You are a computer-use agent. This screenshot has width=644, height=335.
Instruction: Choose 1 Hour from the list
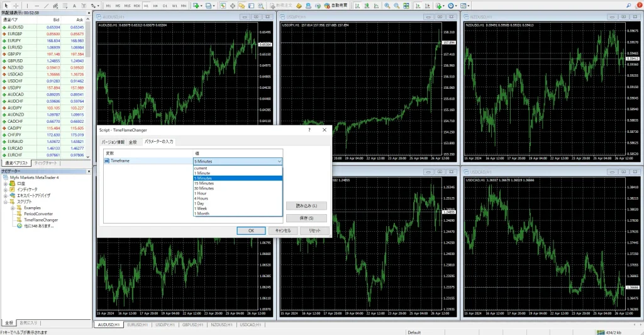(x=238, y=193)
